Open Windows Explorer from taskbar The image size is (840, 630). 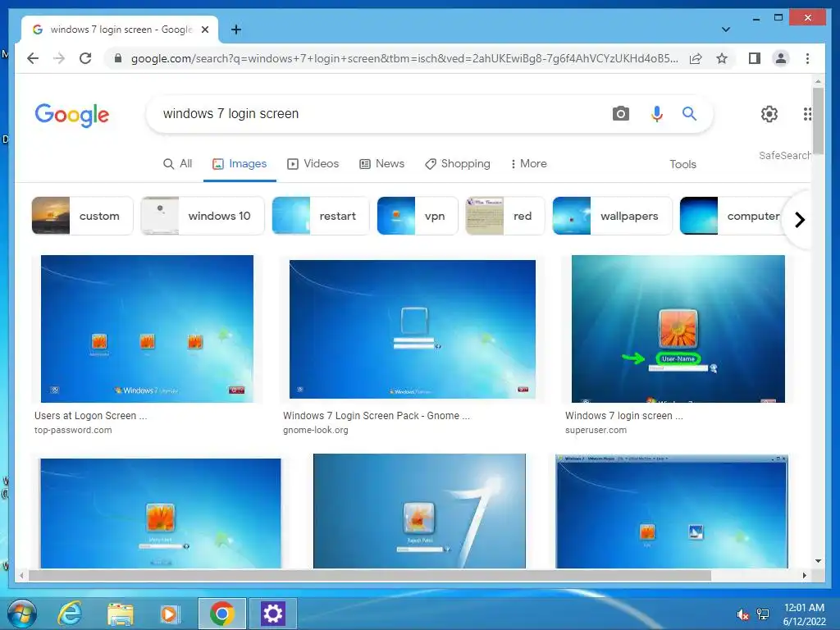(x=120, y=614)
